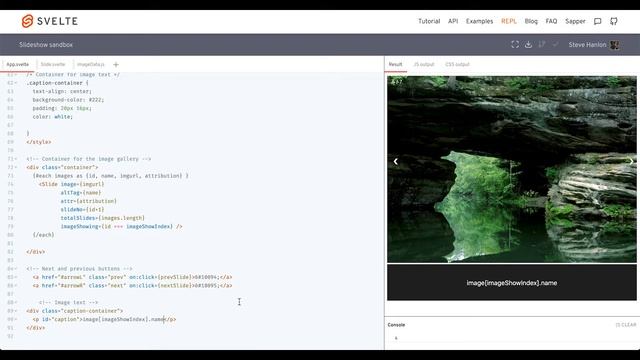This screenshot has height=360, width=640.
Task: Click the Steve Hanlon username
Action: point(587,45)
